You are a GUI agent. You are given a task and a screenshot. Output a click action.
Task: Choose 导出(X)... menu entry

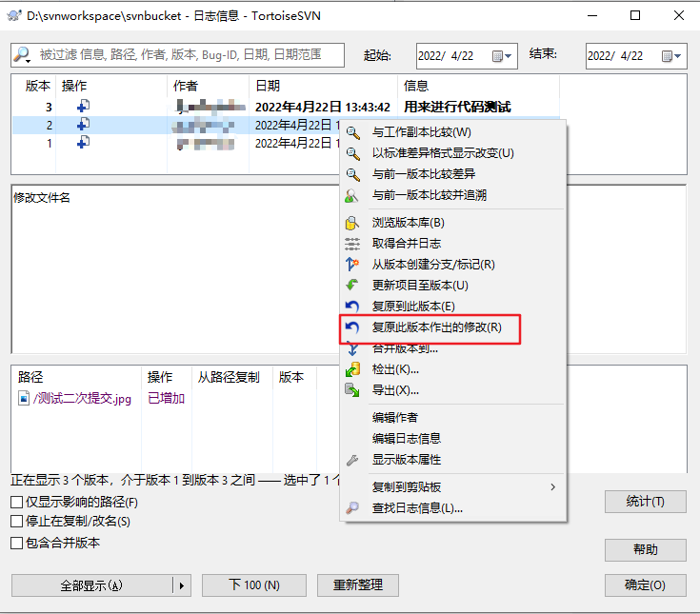click(453, 390)
